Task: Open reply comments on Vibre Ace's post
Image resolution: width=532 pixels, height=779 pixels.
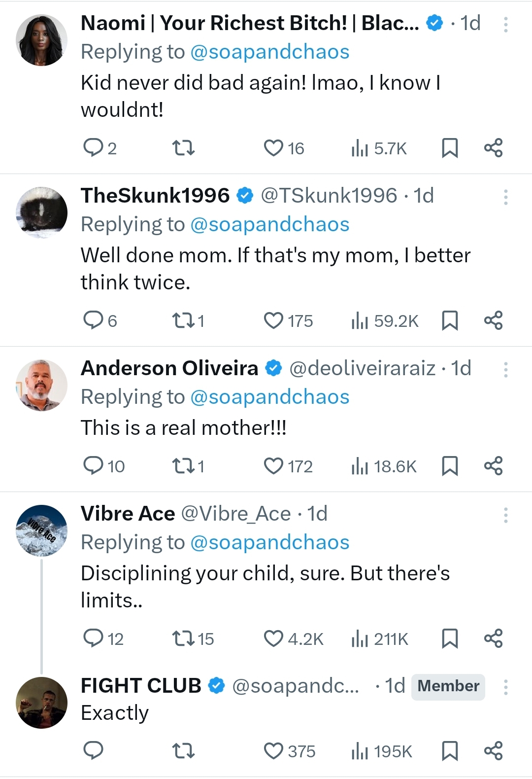Action: [93, 638]
